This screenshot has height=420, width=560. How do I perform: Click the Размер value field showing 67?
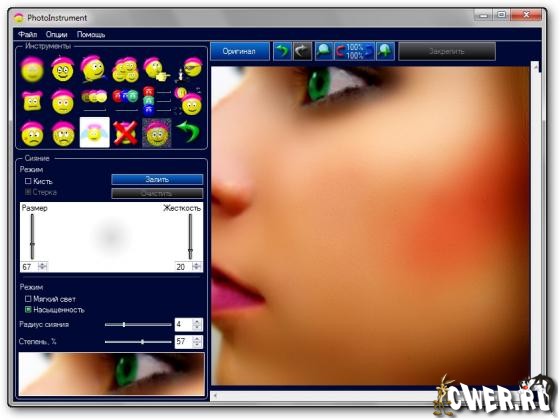click(x=29, y=266)
